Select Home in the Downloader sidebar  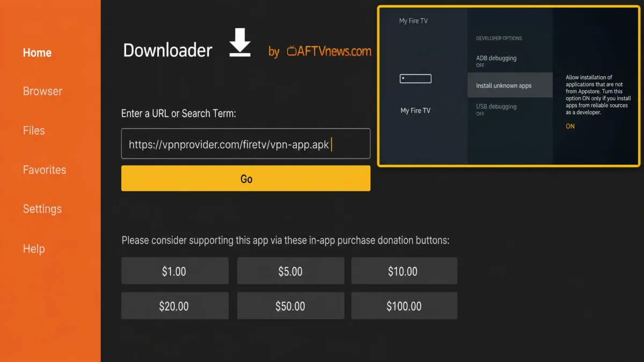coord(37,53)
